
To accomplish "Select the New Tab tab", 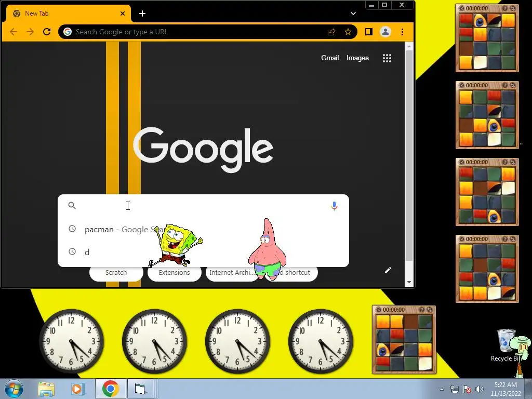I will pyautogui.click(x=68, y=14).
